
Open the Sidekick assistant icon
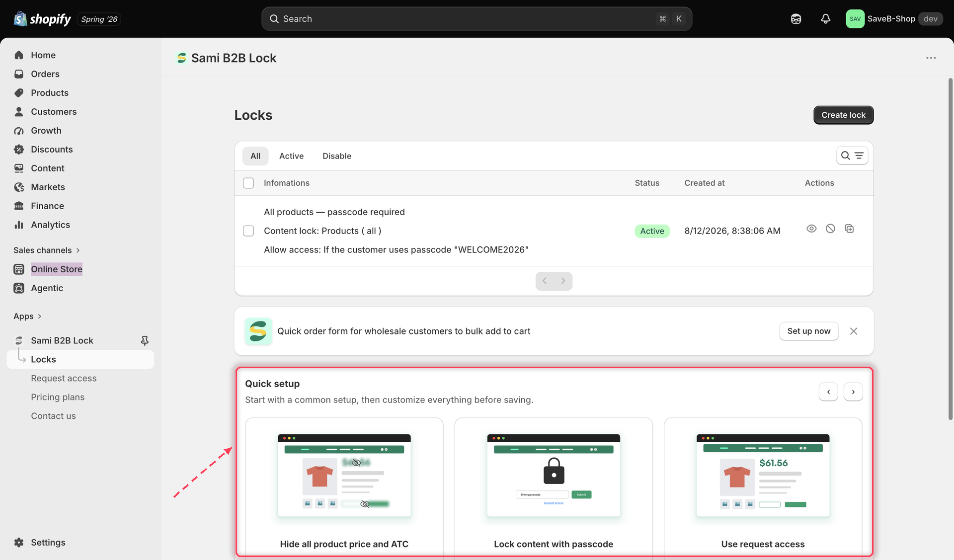[x=796, y=19]
